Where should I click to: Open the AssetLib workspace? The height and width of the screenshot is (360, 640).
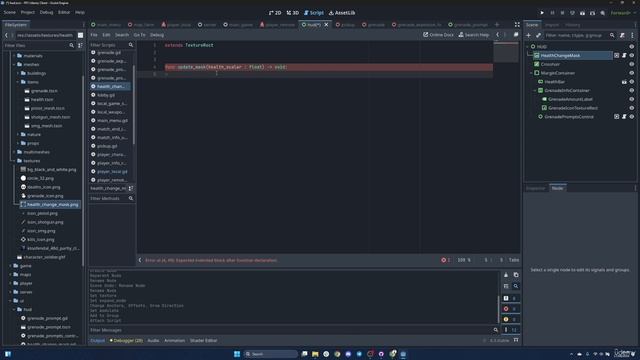(342, 13)
